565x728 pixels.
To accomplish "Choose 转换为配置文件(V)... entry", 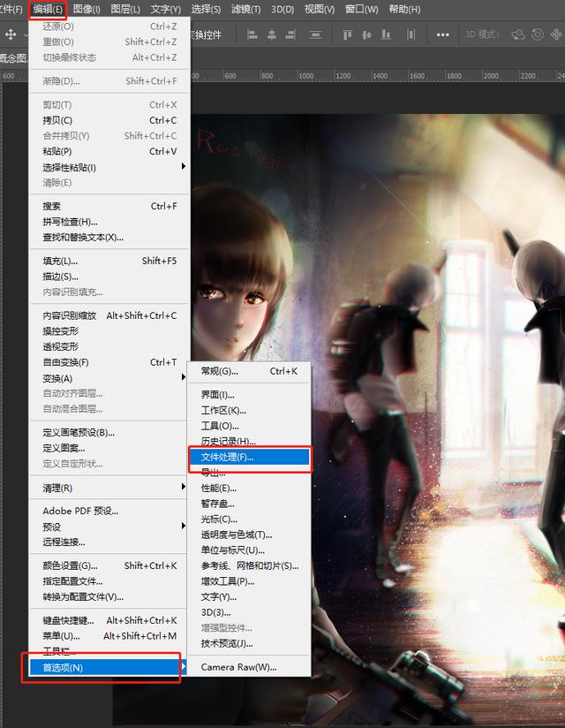I will [x=109, y=597].
